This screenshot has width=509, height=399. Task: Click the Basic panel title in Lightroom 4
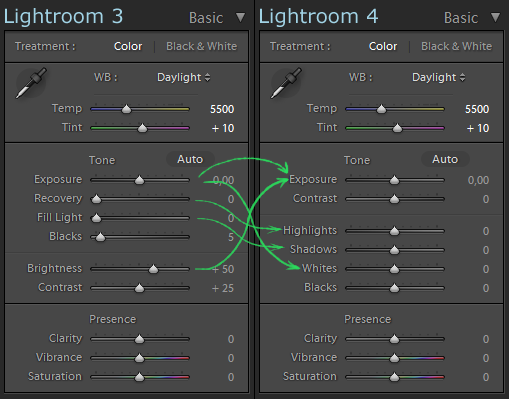tap(461, 18)
